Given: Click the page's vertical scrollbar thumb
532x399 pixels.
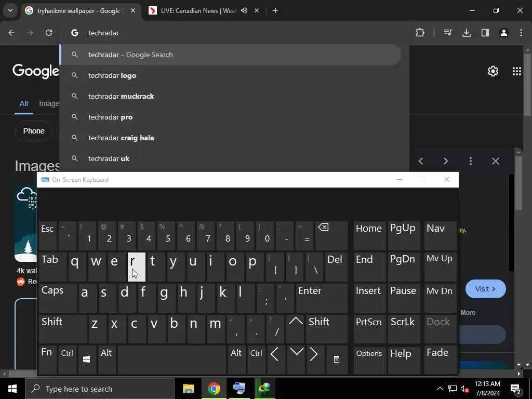Looking at the screenshot, I should tap(528, 85).
